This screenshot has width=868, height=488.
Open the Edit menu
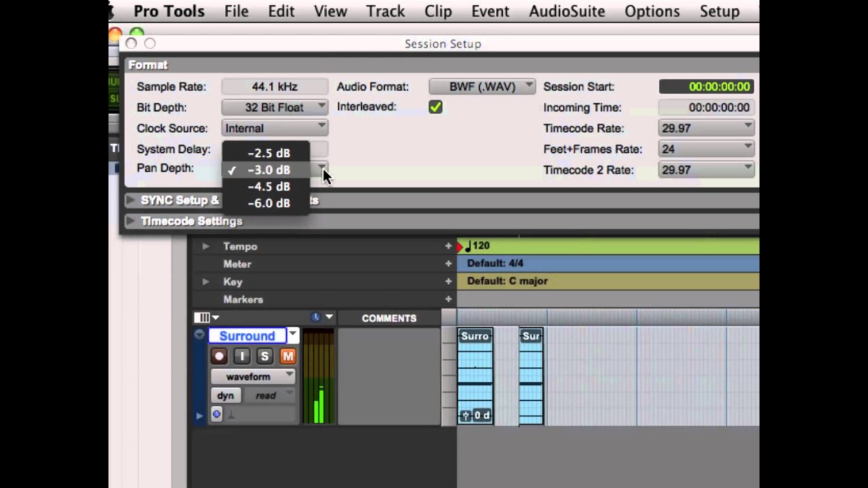pyautogui.click(x=281, y=12)
